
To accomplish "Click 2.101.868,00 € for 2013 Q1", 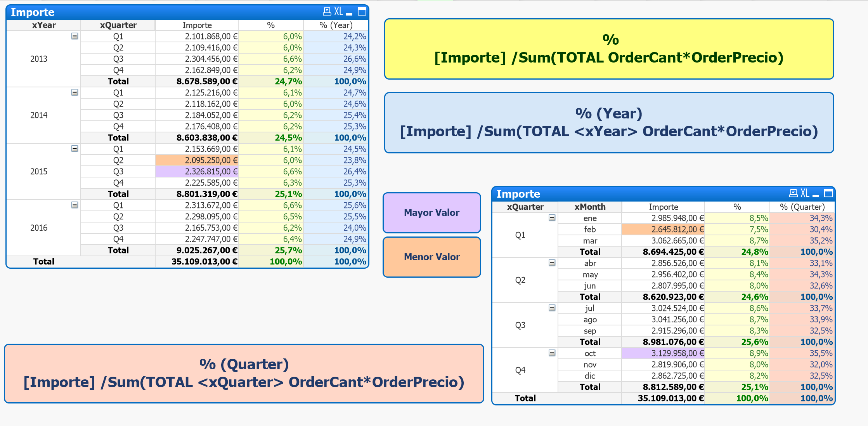I will (x=197, y=37).
